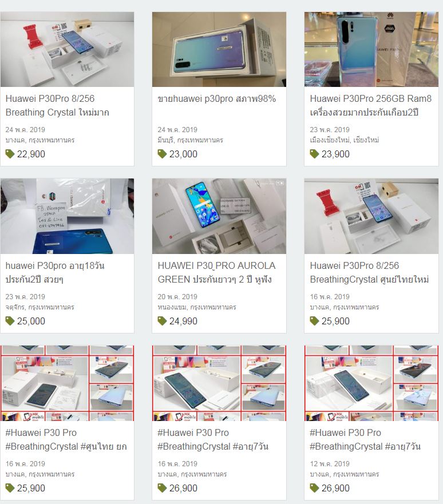443x504 pixels.
Task: Open the HUAWEI P30 PRO AUROLA GREEN listing title
Action: (216, 272)
